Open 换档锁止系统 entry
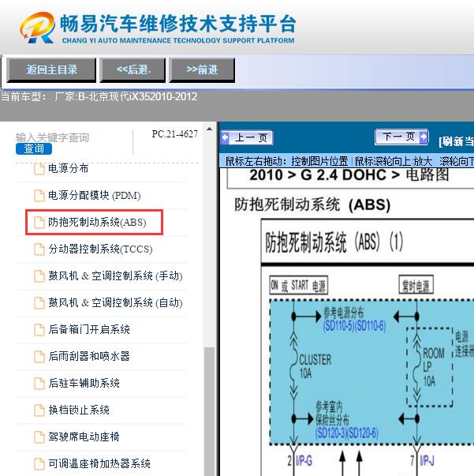Viewport: 474px width, 476px height. [x=79, y=410]
